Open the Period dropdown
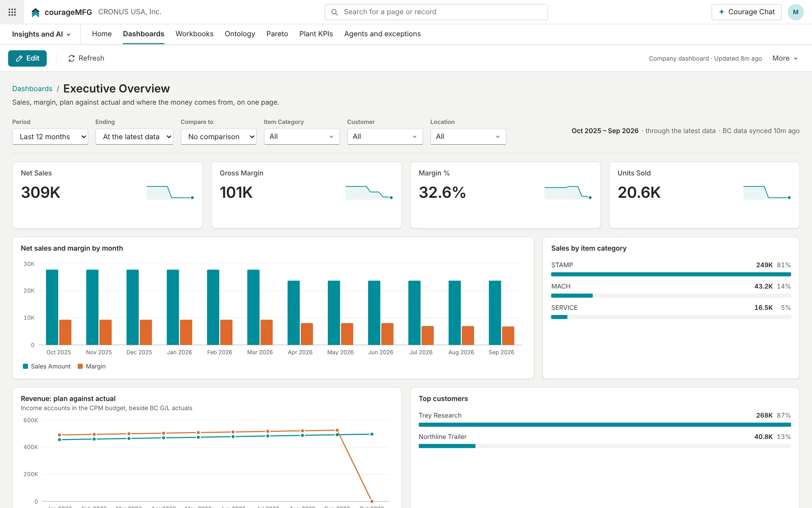This screenshot has height=508, width=812. tap(50, 136)
